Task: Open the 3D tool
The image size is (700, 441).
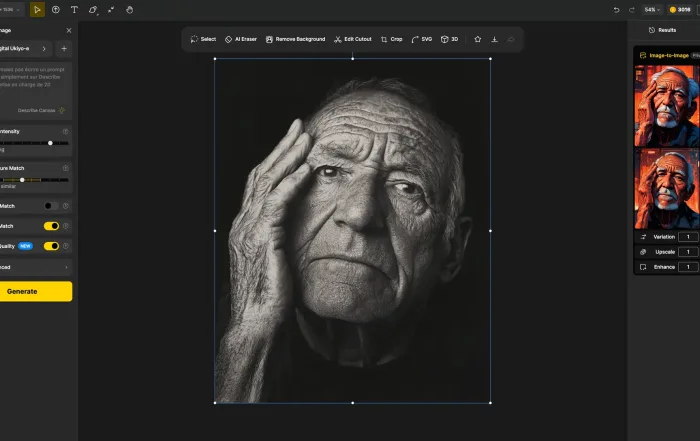Action: (450, 39)
